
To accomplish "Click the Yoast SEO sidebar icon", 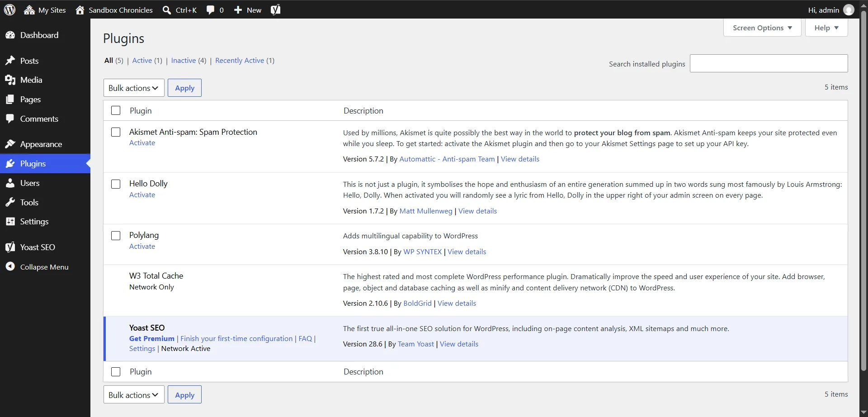I will click(x=10, y=247).
